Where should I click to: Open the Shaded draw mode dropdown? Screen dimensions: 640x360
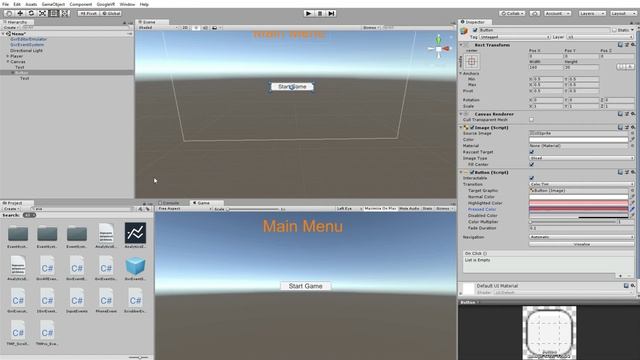[158, 28]
